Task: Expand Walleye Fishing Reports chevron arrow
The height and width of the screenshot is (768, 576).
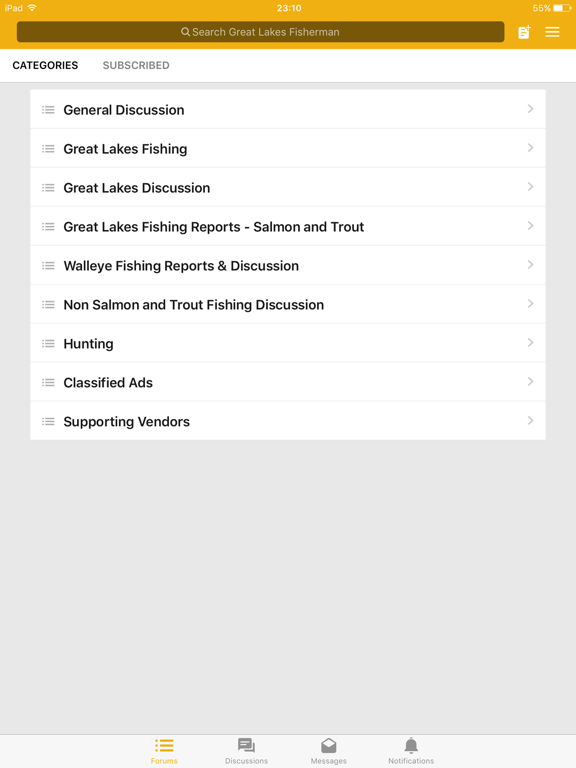Action: [530, 265]
